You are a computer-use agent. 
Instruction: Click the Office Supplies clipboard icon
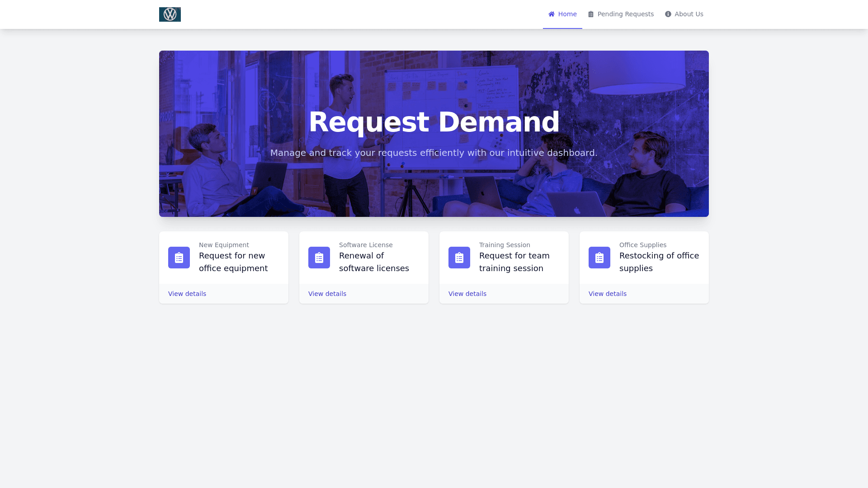pyautogui.click(x=599, y=258)
